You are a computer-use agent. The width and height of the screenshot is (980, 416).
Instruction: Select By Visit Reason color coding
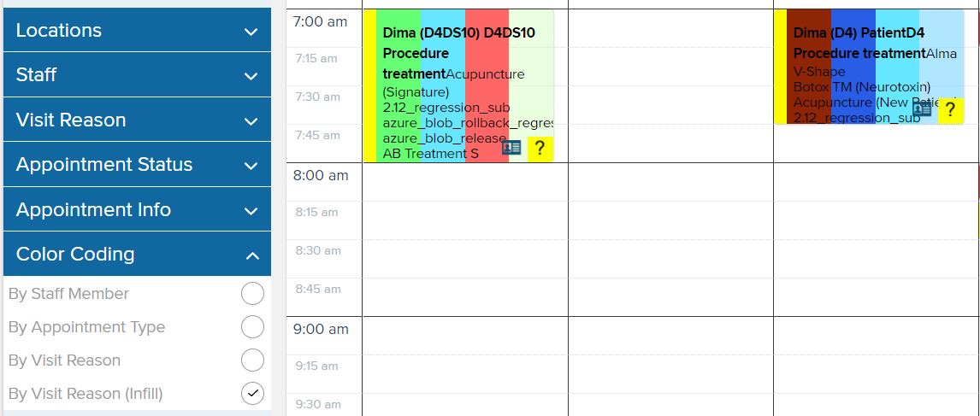(252, 360)
